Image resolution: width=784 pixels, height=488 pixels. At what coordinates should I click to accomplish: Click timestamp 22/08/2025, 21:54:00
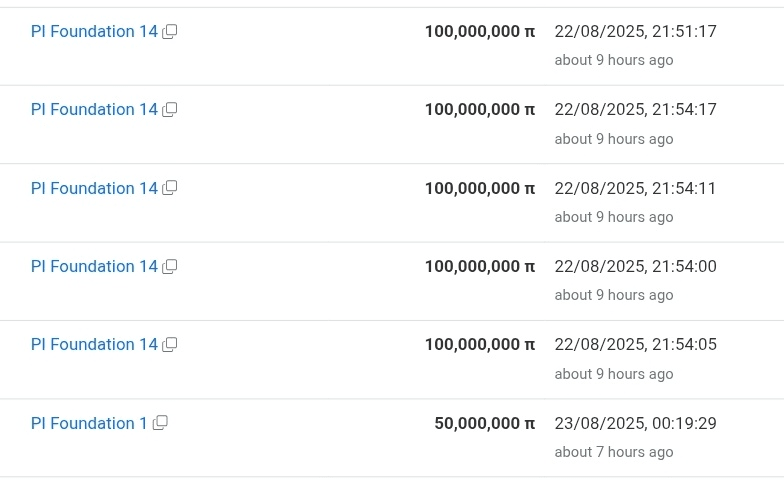pyautogui.click(x=636, y=266)
